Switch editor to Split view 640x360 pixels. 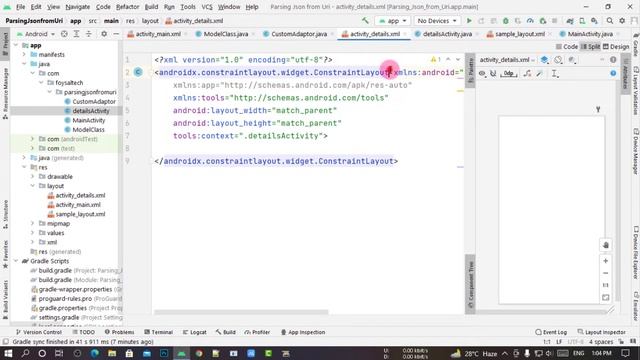590,47
